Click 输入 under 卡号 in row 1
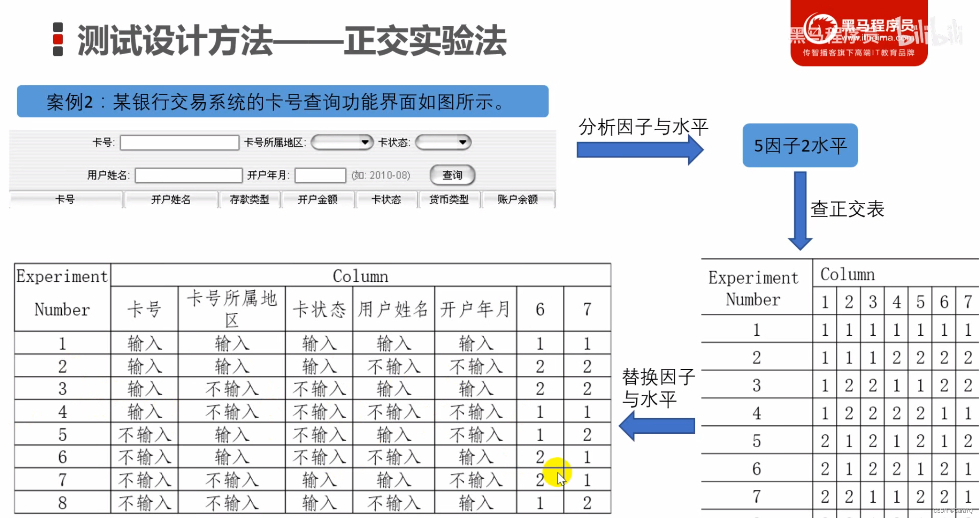The width and height of the screenshot is (980, 518). 145,343
